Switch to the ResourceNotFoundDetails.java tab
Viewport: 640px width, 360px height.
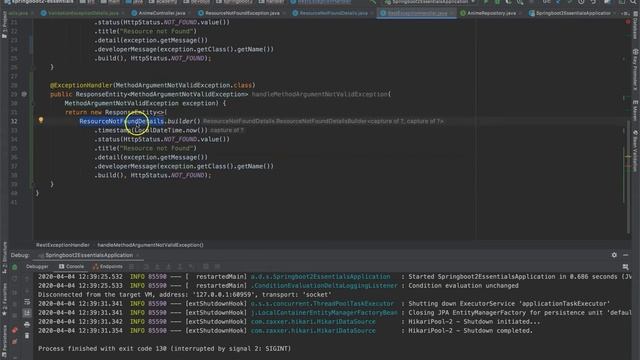330,13
